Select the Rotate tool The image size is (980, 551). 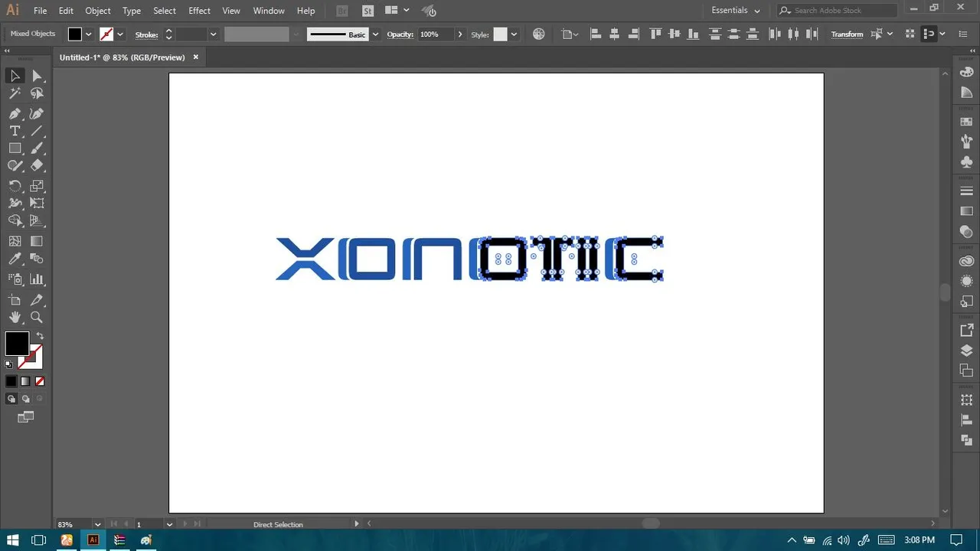[15, 186]
